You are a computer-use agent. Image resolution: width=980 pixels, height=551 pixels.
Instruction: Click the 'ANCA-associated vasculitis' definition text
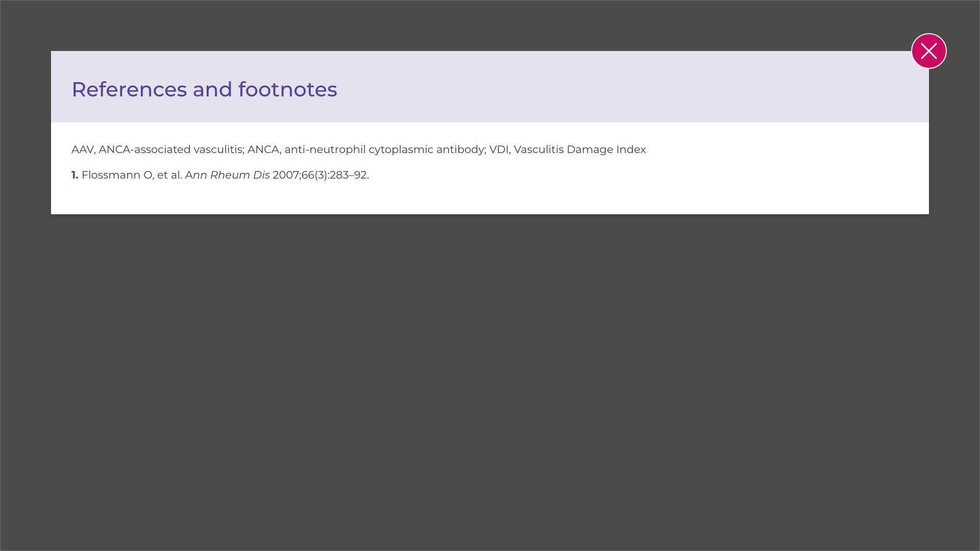(170, 149)
